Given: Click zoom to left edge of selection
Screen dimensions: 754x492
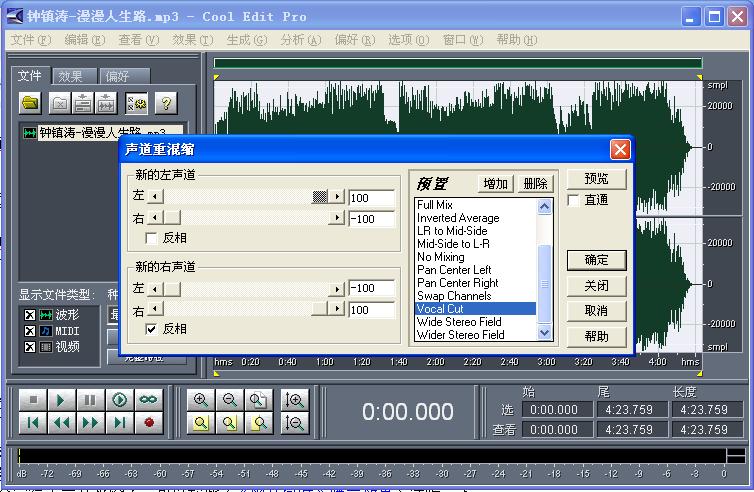Looking at the screenshot, I should pos(229,423).
